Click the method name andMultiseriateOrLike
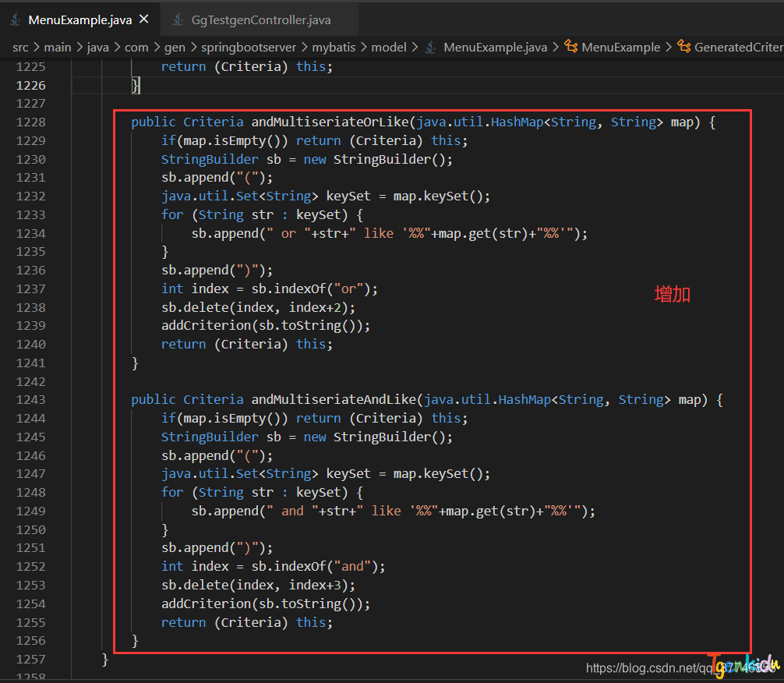Viewport: 784px width, 683px height. [x=330, y=122]
